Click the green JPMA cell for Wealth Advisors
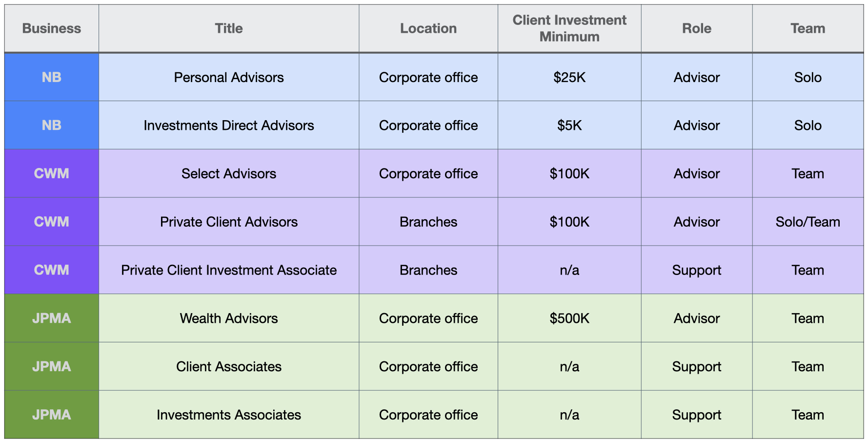Viewport: 868px width, 442px height. coord(52,318)
